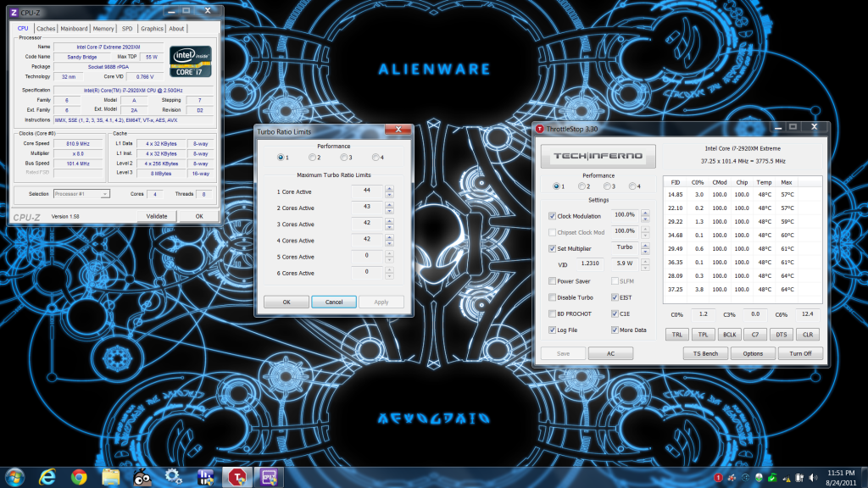Switch to Memory tab in CPU-Z
The width and height of the screenshot is (868, 488).
click(103, 29)
